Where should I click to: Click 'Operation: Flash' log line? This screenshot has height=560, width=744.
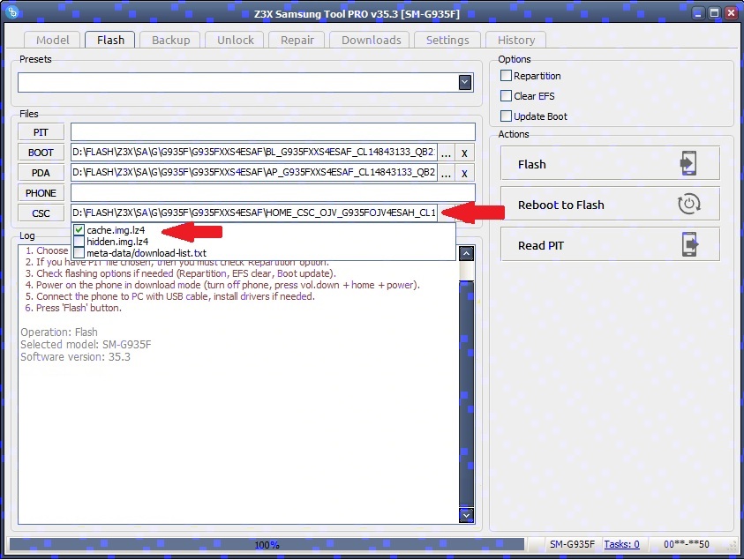pyautogui.click(x=59, y=332)
